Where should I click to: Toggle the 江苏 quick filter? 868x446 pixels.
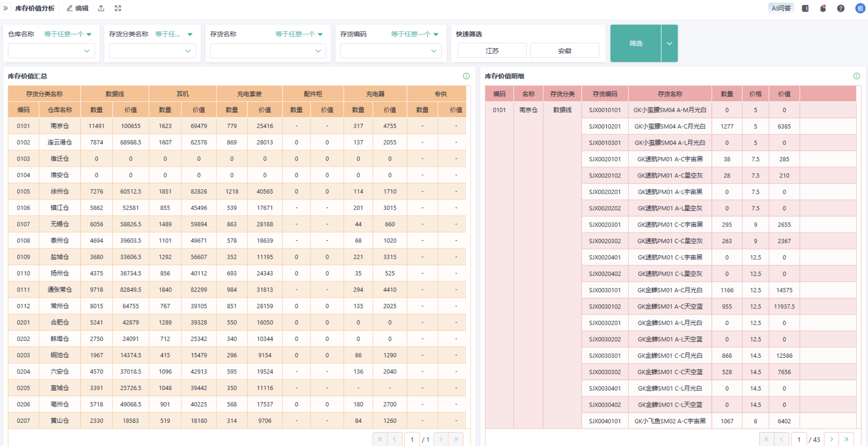[x=492, y=51]
